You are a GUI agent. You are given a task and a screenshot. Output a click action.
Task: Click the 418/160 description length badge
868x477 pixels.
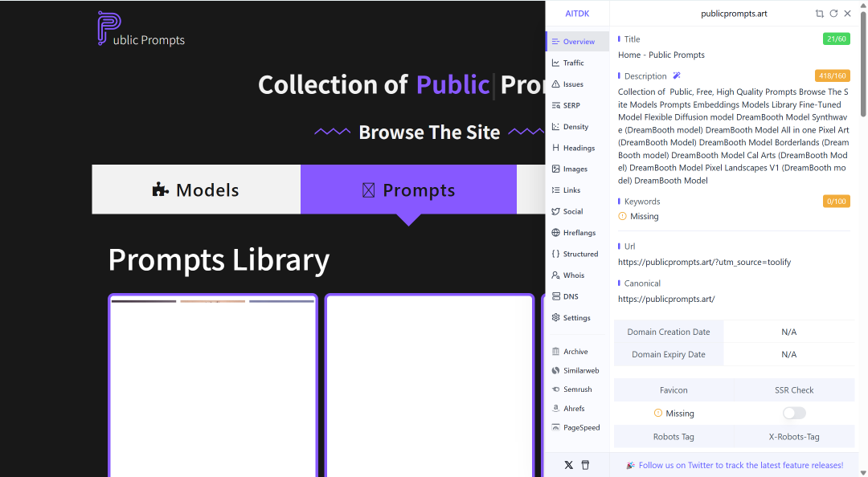coord(832,75)
